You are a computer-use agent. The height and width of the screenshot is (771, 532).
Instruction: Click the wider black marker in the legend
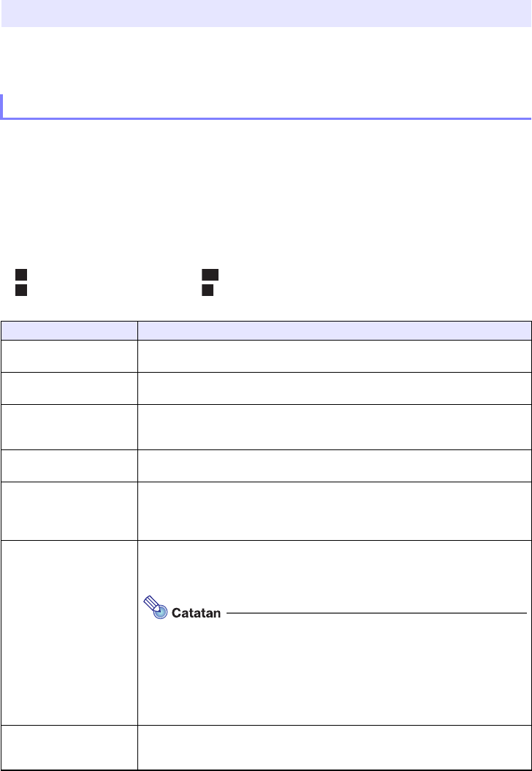tap(210, 276)
